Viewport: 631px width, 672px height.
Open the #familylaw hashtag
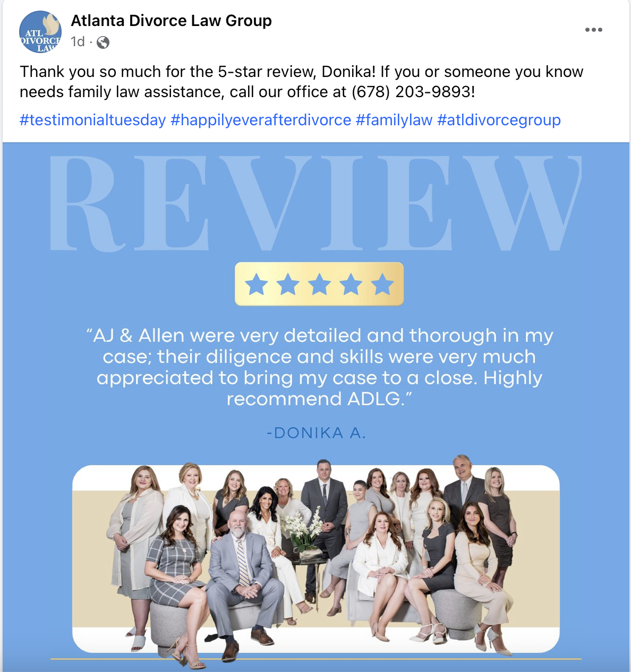(394, 120)
